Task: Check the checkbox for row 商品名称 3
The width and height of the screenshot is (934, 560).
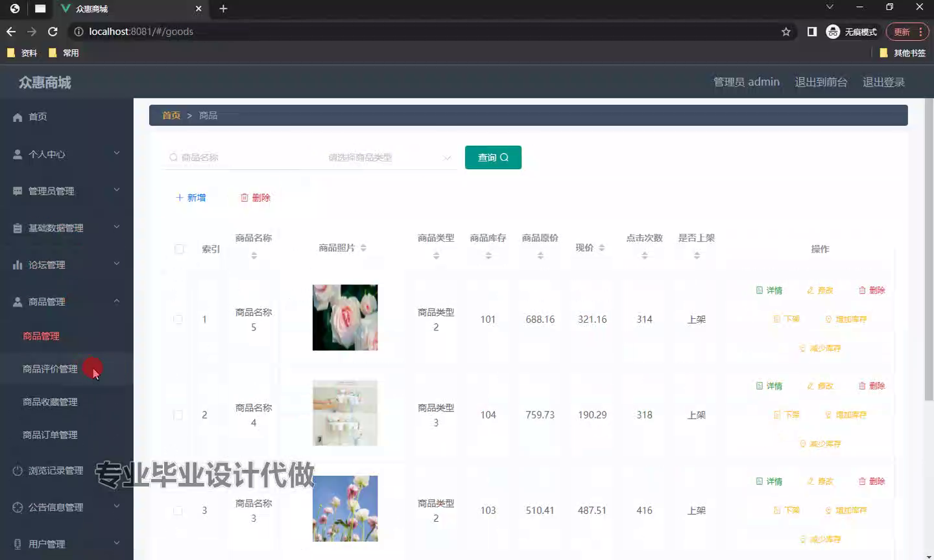Action: tap(178, 510)
